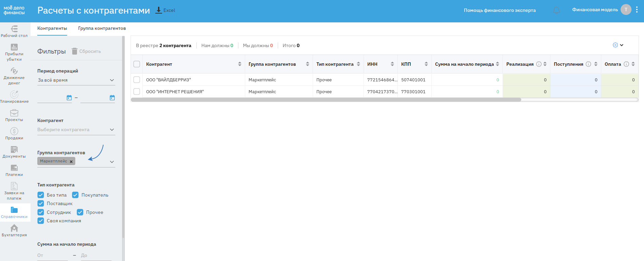Screen dimensions: 644x261
Task: Click the notification bell icon
Action: (556, 10)
